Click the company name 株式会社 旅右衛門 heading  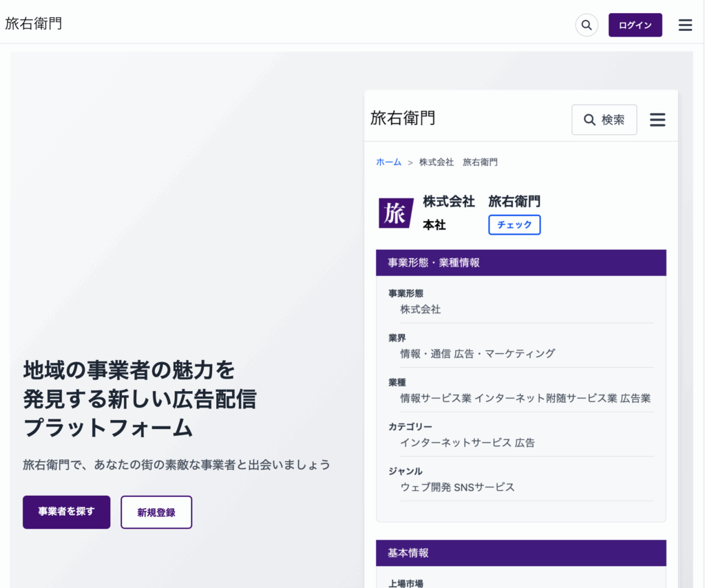pos(481,201)
